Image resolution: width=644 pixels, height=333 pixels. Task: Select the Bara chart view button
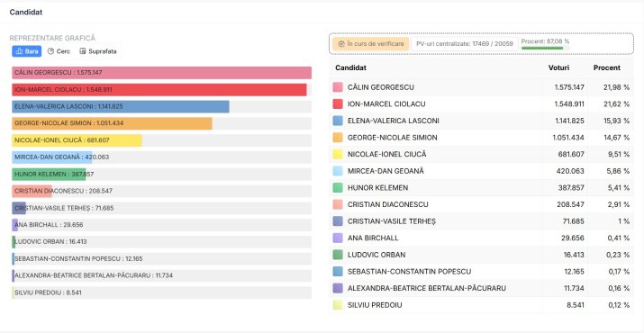click(x=27, y=51)
